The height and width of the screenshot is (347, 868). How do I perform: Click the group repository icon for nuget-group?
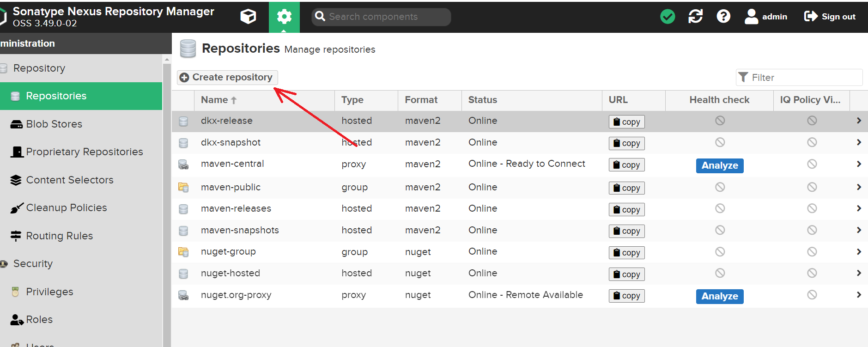[183, 252]
